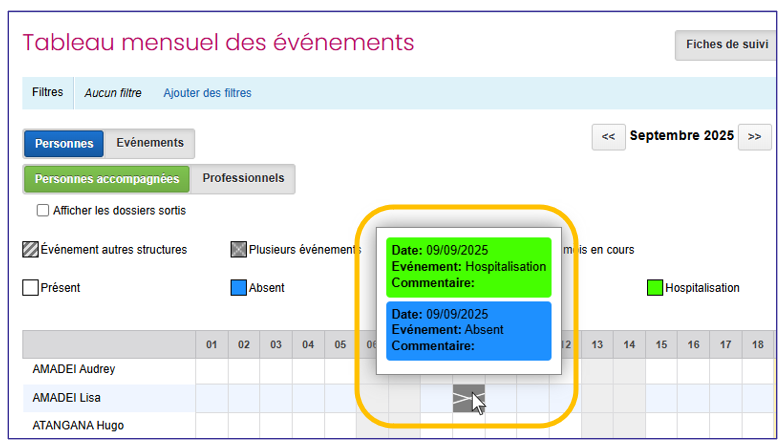Open 'Fiches de suivi' button
Image resolution: width=782 pixels, height=442 pixels.
(727, 45)
